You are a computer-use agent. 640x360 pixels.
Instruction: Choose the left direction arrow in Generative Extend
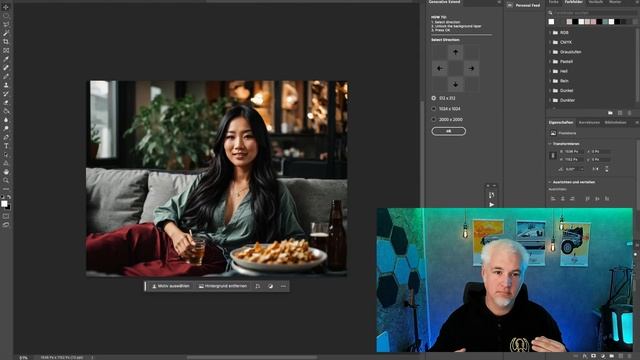pos(440,68)
